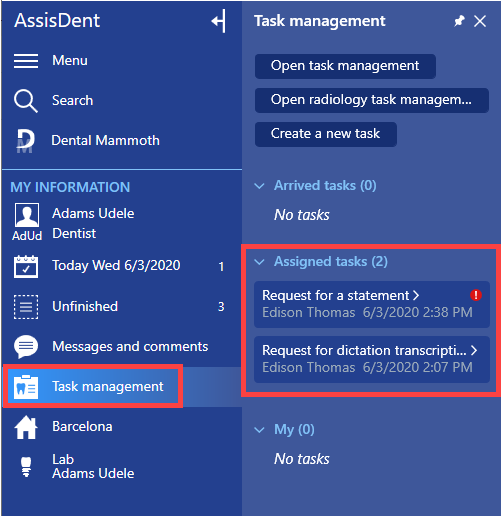
Task: Click the hamburger Menu icon
Action: coord(26,61)
